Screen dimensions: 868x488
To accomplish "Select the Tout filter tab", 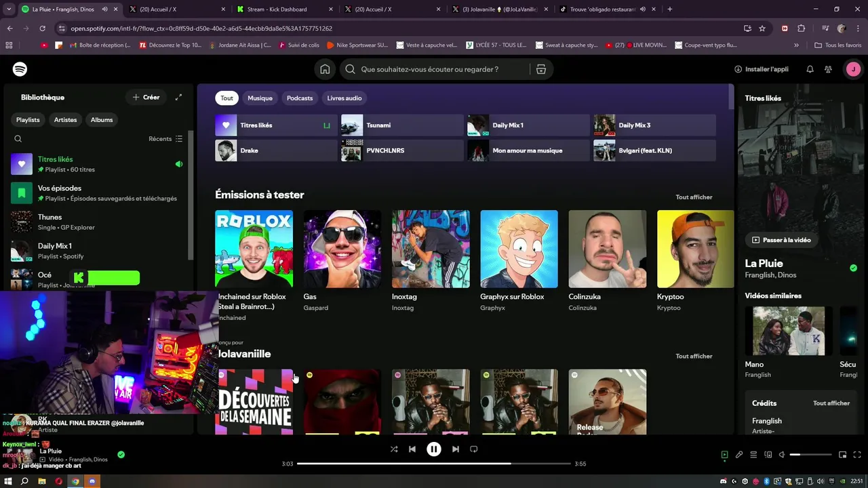I will coord(226,98).
